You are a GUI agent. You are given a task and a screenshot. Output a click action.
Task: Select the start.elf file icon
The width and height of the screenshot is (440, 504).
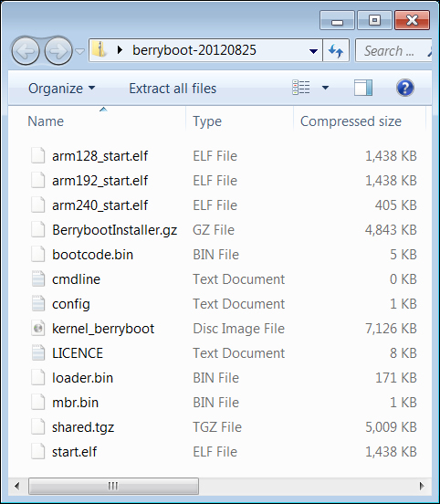click(x=38, y=452)
